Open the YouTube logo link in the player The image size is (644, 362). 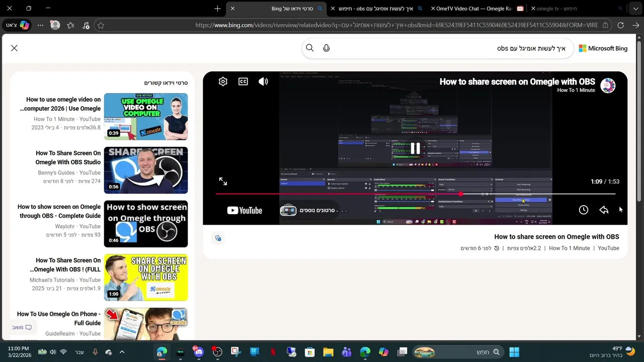pos(245,211)
